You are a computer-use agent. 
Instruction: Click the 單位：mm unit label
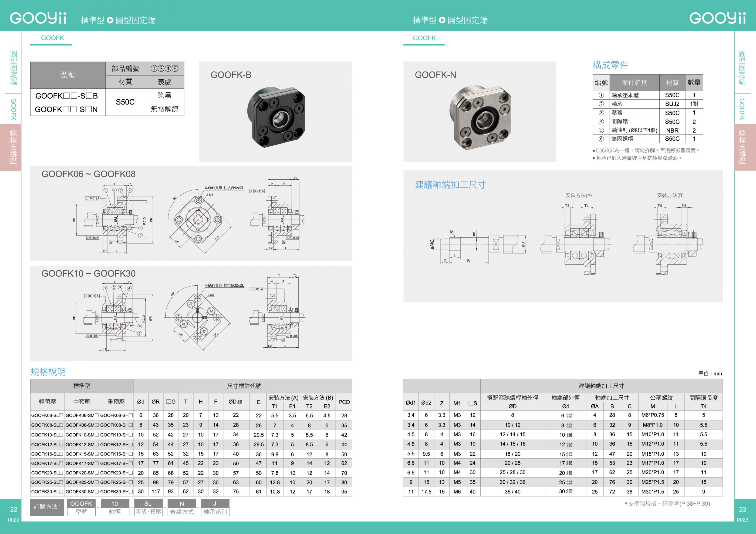point(710,374)
